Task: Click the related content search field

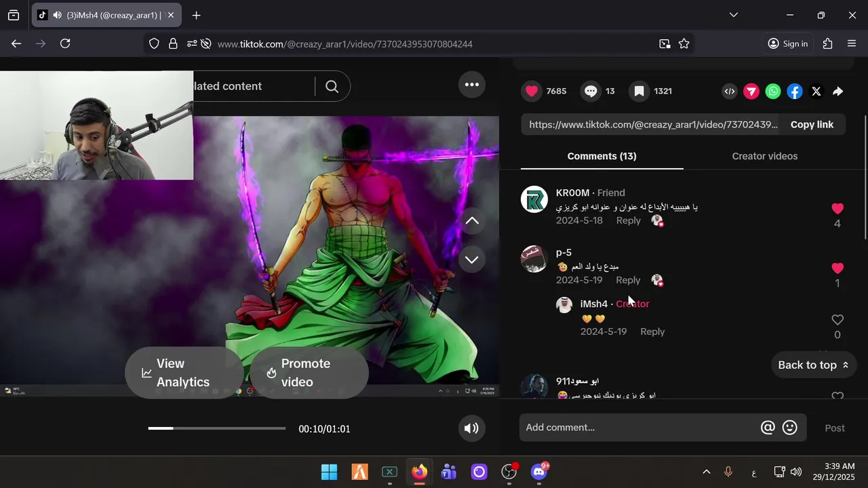Action: [x=254, y=86]
